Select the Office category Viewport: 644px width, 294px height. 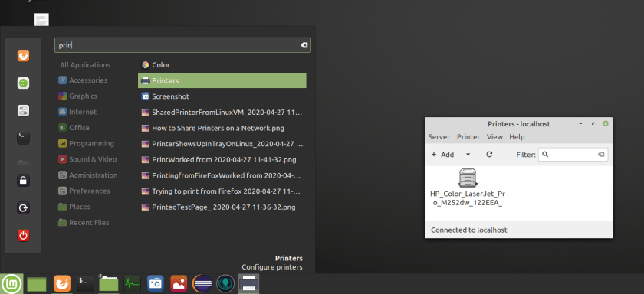coord(74,128)
